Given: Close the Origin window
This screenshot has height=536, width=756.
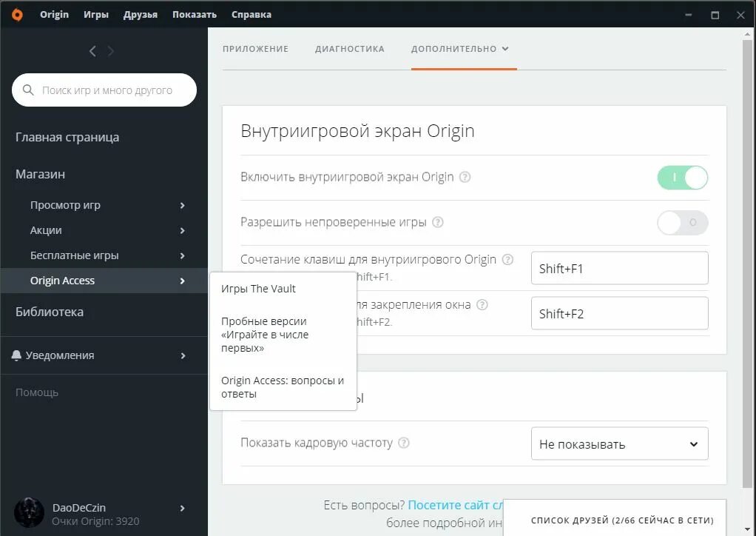Looking at the screenshot, I should [740, 15].
